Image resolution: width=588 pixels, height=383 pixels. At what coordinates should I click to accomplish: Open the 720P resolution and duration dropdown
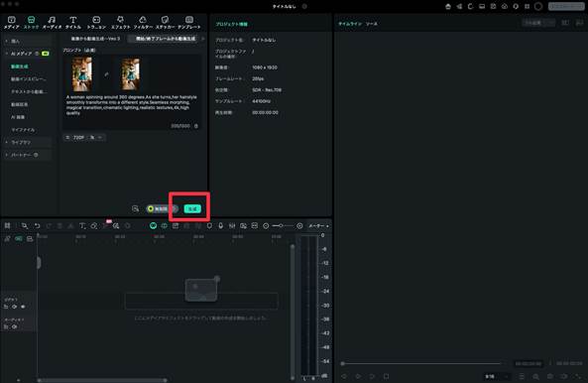coord(84,138)
